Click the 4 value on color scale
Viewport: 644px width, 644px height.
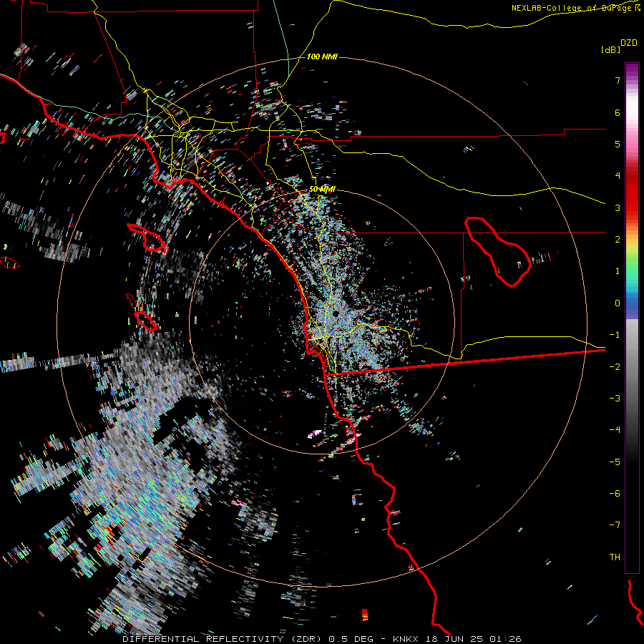pyautogui.click(x=618, y=176)
